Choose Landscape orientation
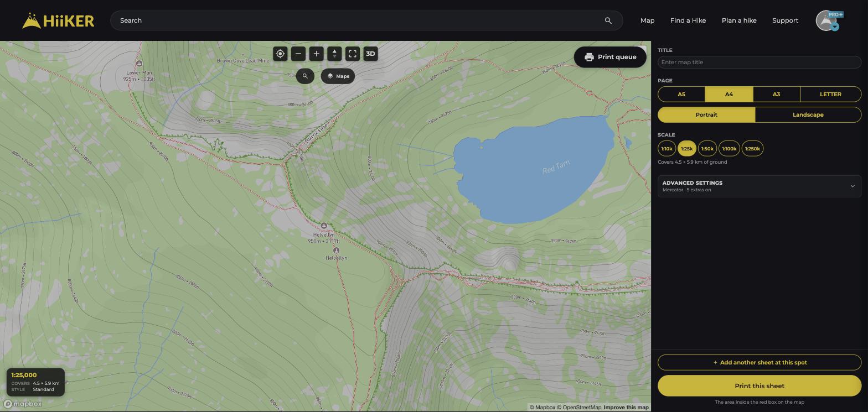 pyautogui.click(x=808, y=114)
